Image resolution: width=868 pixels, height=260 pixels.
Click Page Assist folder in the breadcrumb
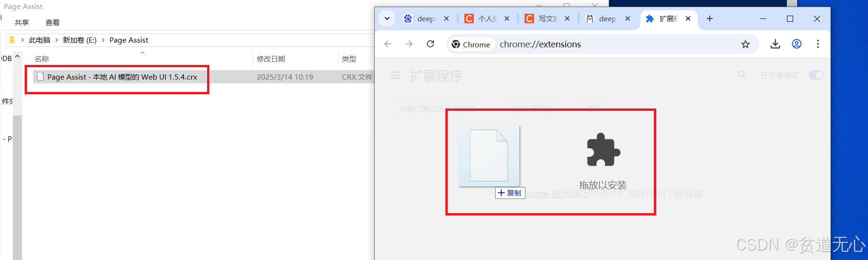click(129, 40)
